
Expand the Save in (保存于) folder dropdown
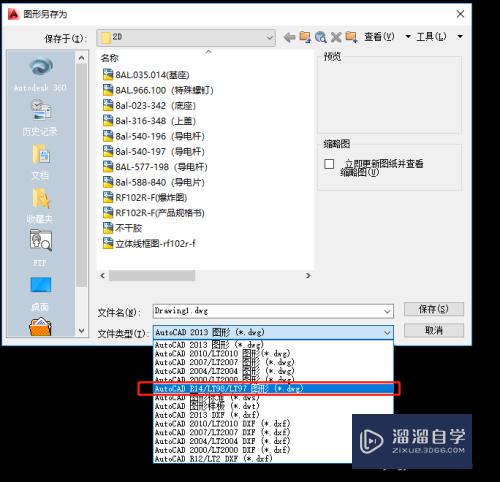click(269, 38)
